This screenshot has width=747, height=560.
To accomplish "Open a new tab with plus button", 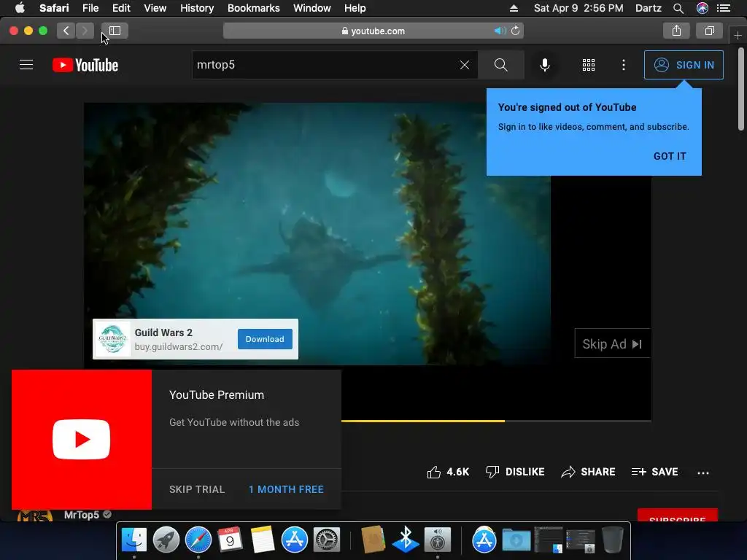I will [738, 35].
